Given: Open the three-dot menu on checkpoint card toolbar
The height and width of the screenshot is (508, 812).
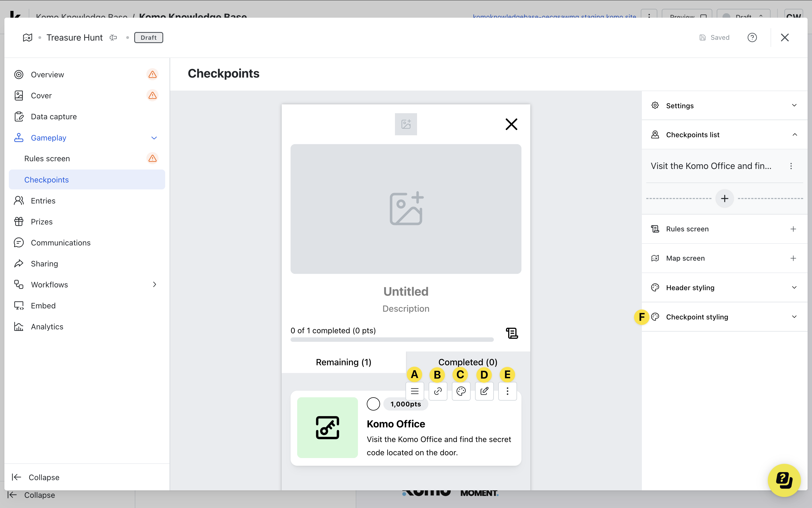Looking at the screenshot, I should click(507, 391).
